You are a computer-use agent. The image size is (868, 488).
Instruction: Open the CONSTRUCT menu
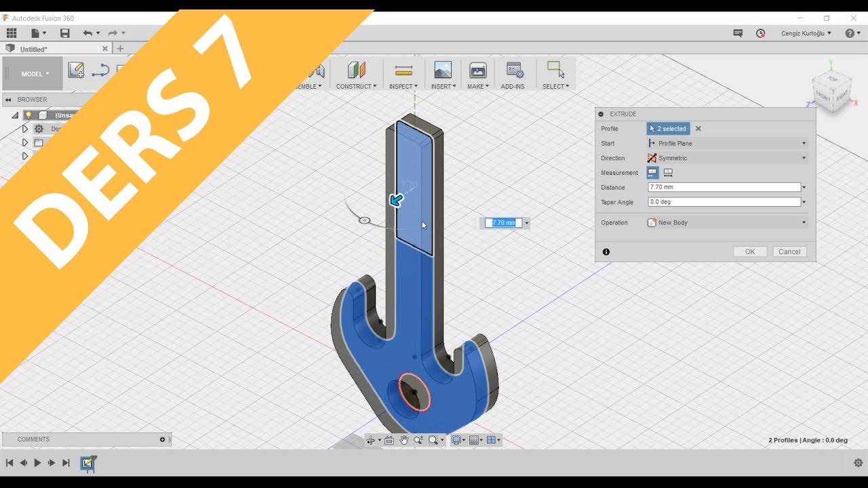point(356,86)
